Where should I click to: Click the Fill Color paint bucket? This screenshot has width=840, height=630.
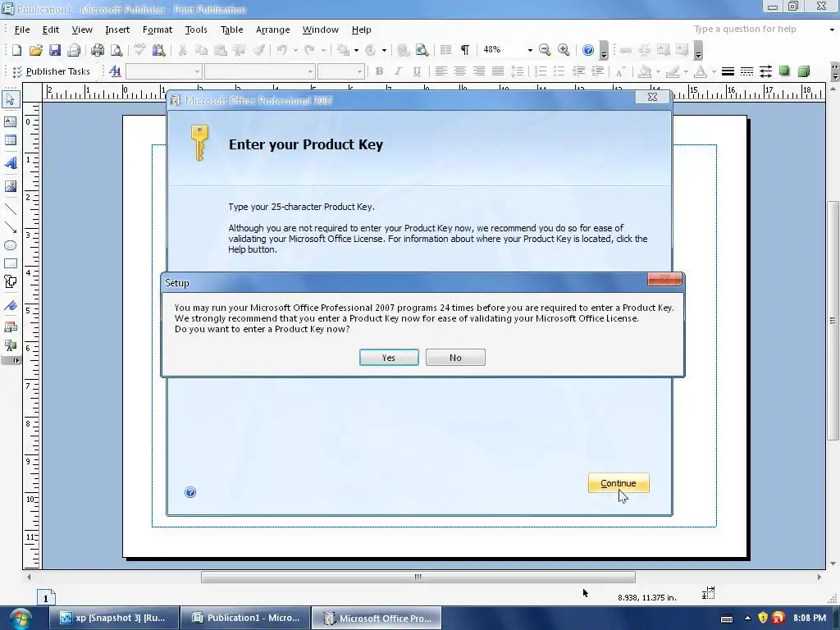coord(645,71)
